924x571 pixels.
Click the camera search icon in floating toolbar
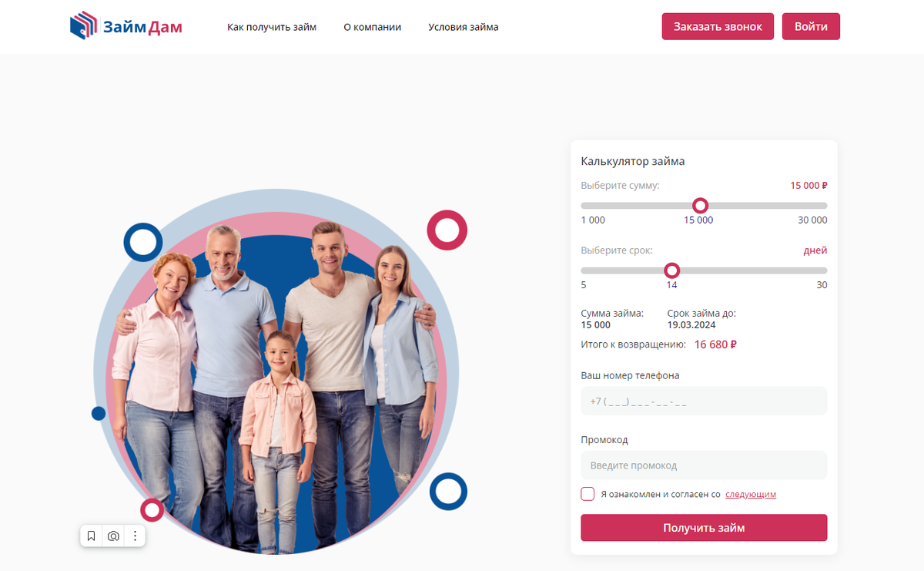(113, 536)
